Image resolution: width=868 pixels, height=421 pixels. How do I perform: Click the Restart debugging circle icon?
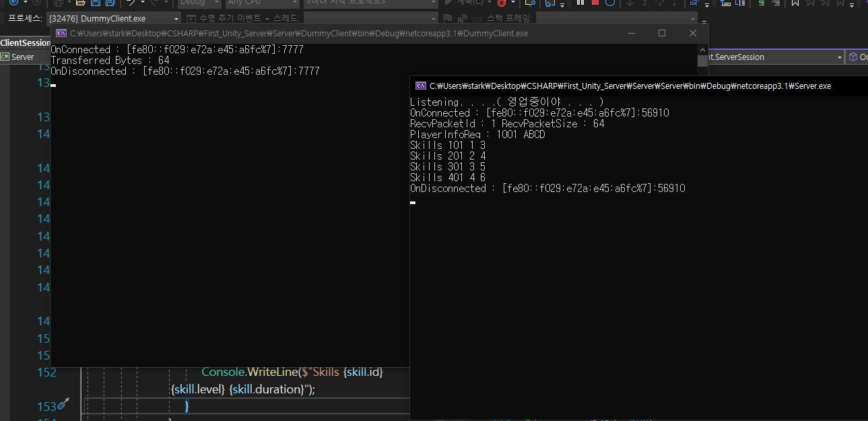point(611,3)
